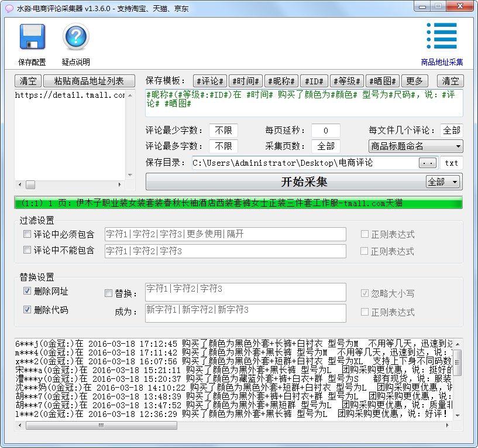Click the 商品地址采集 list icon
This screenshot has width=478, height=448.
[x=442, y=37]
